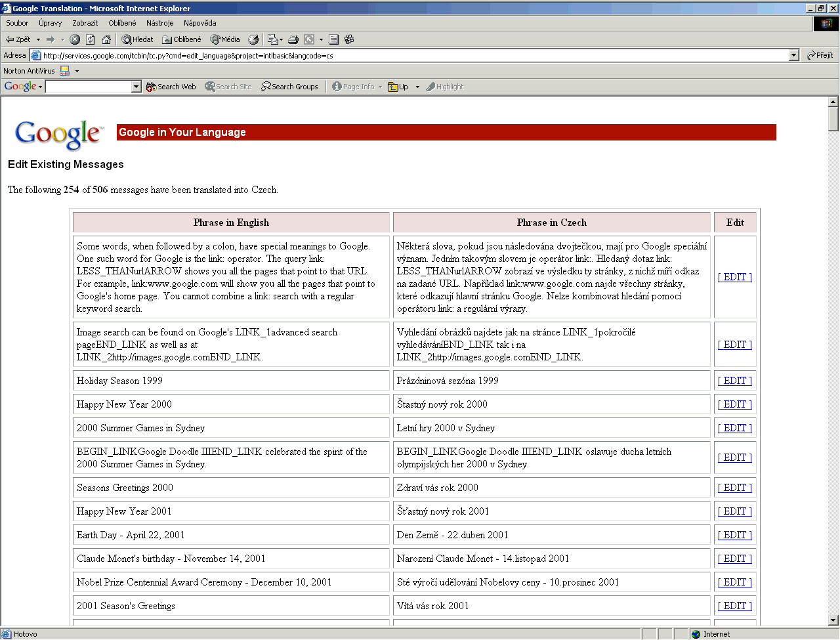Viewport: 840px width, 640px height.
Task: Edit the Claude Monet's birthday row
Action: (x=735, y=559)
